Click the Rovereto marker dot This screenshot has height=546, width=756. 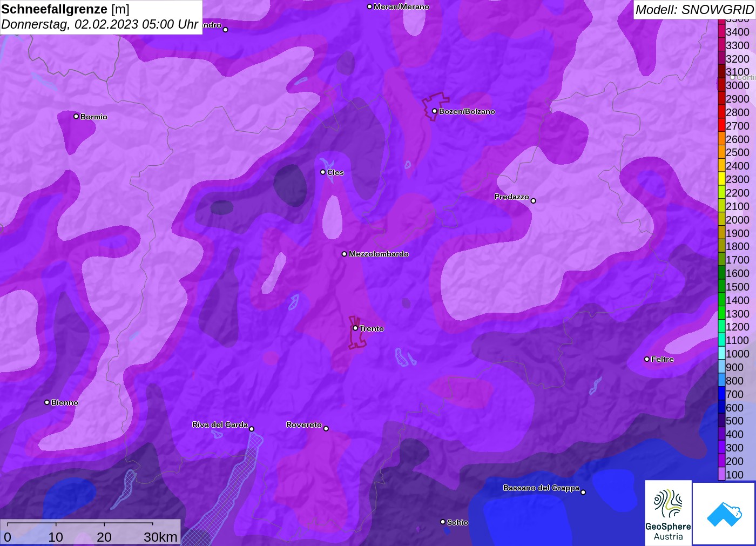[x=326, y=429]
